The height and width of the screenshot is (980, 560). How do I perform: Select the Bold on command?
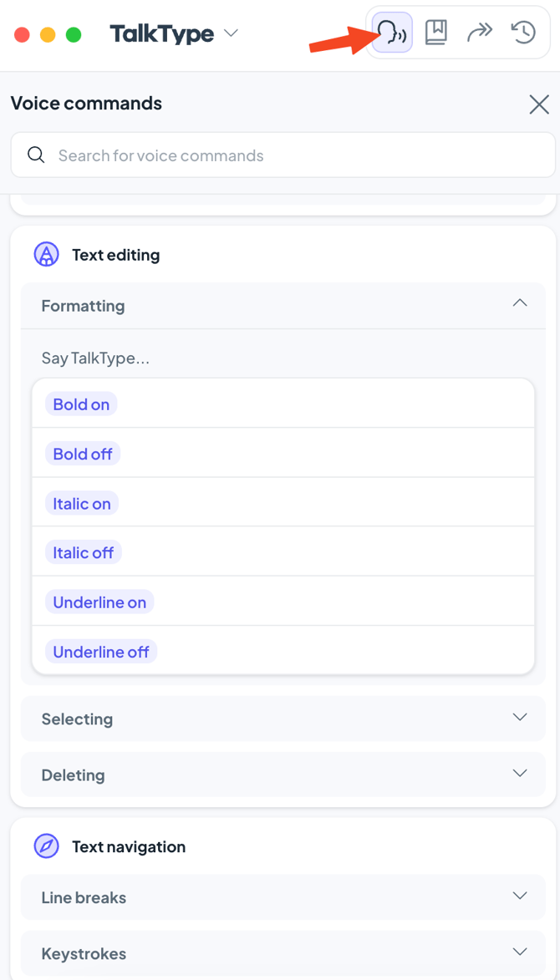(x=81, y=404)
